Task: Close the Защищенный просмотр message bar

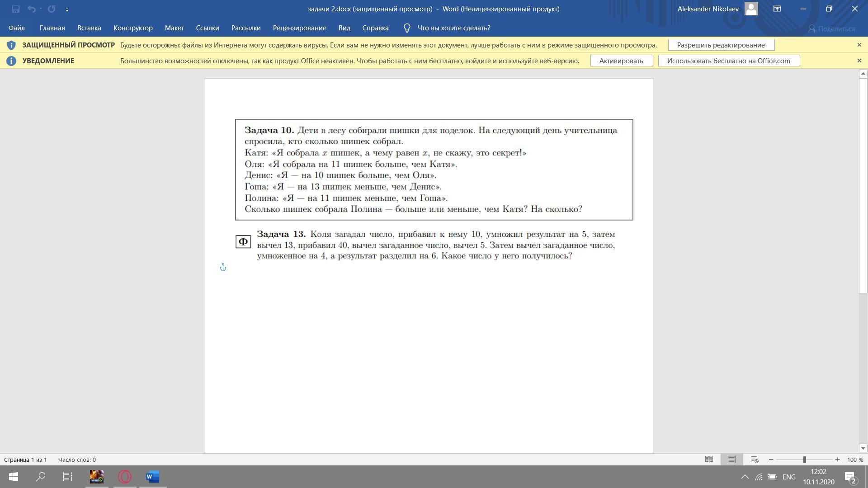Action: tap(859, 45)
